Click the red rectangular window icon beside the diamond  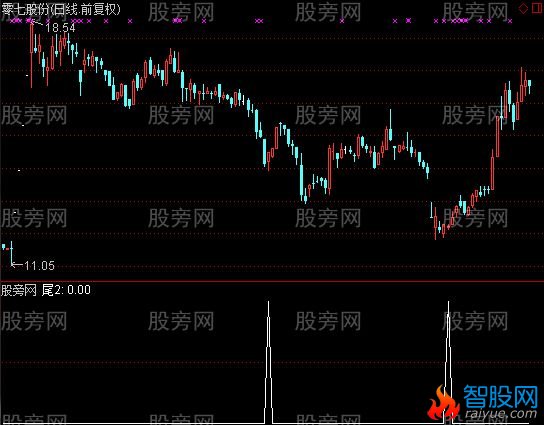537,9
